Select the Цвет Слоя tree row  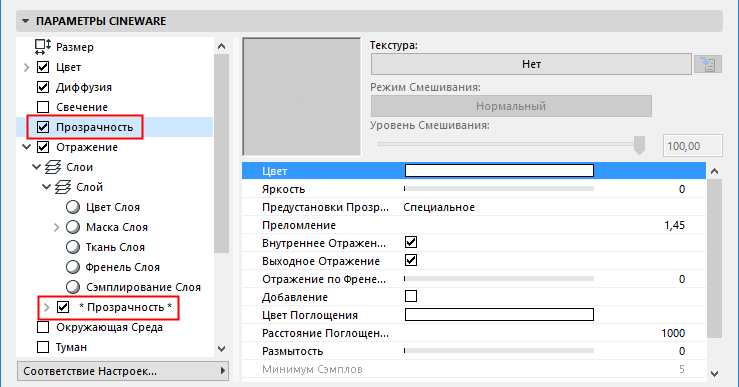click(x=115, y=207)
